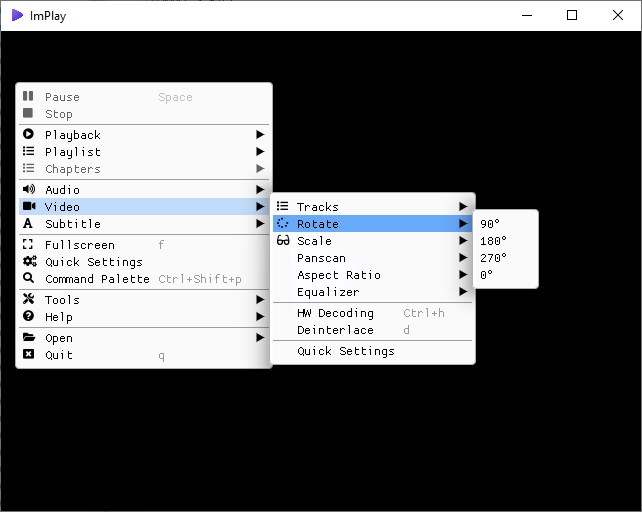Image resolution: width=642 pixels, height=512 pixels.
Task: Minimize the ImPlay window
Action: [527, 15]
